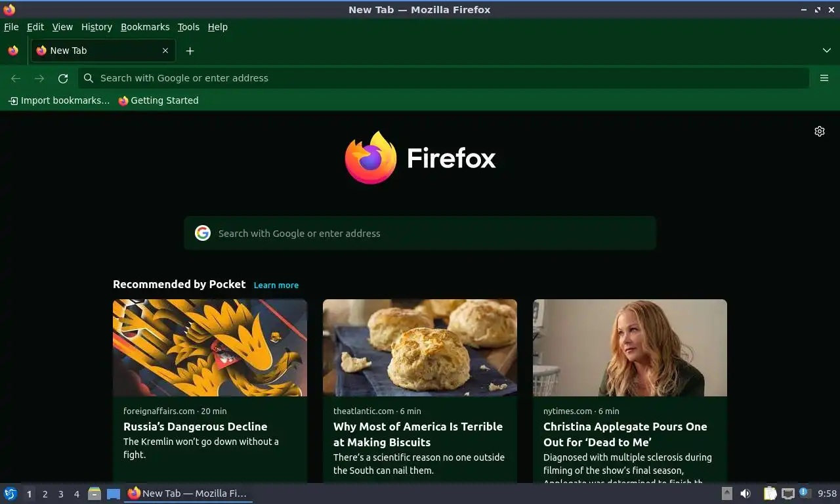This screenshot has width=840, height=504.
Task: Open the Pocket Learn more link
Action: click(x=276, y=285)
